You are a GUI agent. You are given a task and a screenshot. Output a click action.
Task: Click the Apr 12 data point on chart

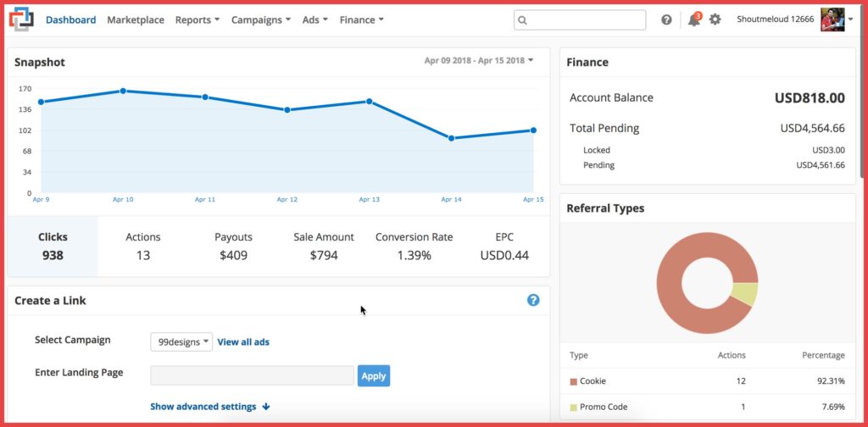pos(287,110)
